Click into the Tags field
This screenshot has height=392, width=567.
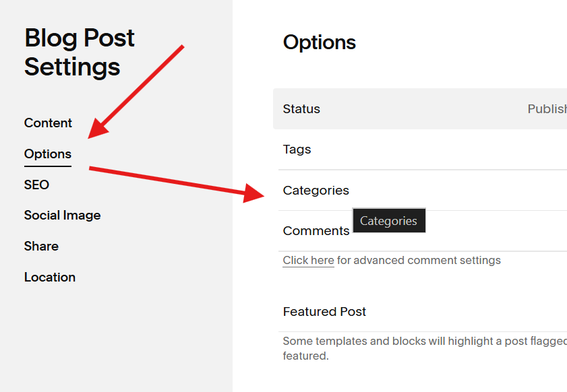click(423, 150)
